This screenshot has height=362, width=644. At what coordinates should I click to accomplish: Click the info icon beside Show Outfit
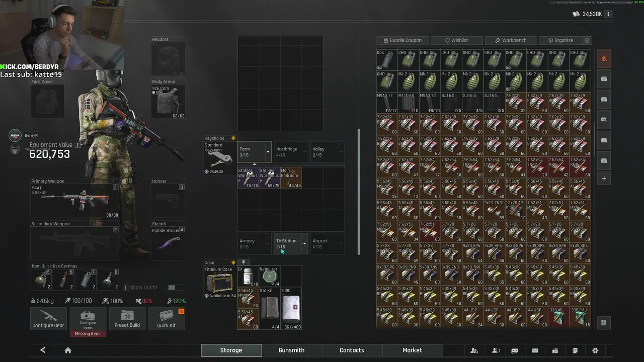tap(126, 288)
